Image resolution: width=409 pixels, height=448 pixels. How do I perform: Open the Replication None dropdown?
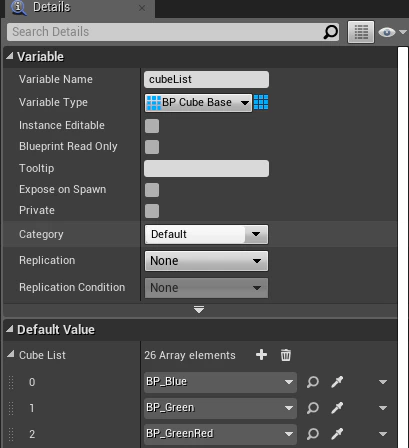tap(206, 261)
